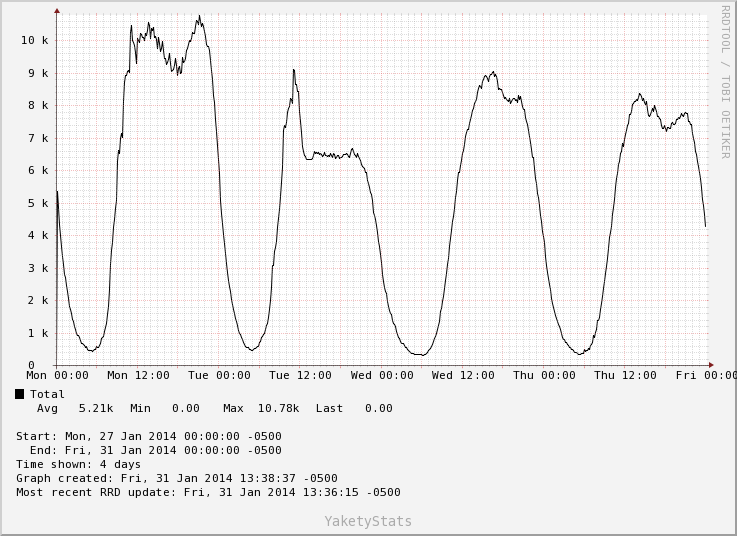Click the Thu 00:00 x-axis label
The height and width of the screenshot is (536, 737).
(x=544, y=376)
